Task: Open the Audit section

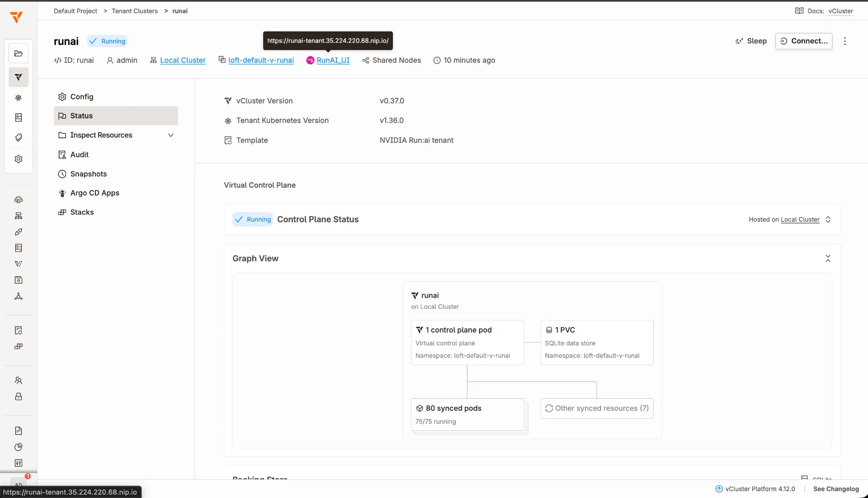Action: [x=116, y=155]
